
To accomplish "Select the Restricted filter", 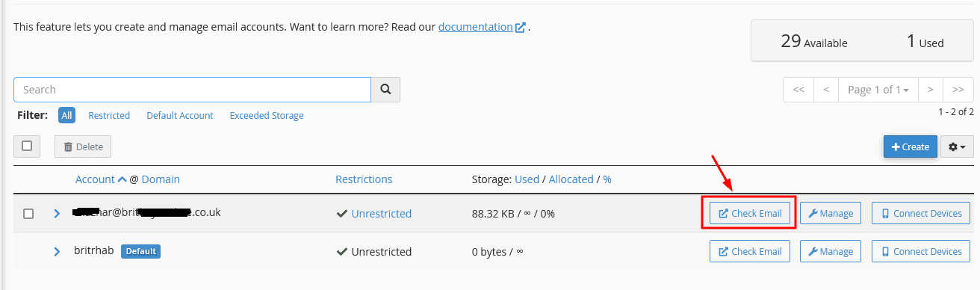I will [x=109, y=115].
